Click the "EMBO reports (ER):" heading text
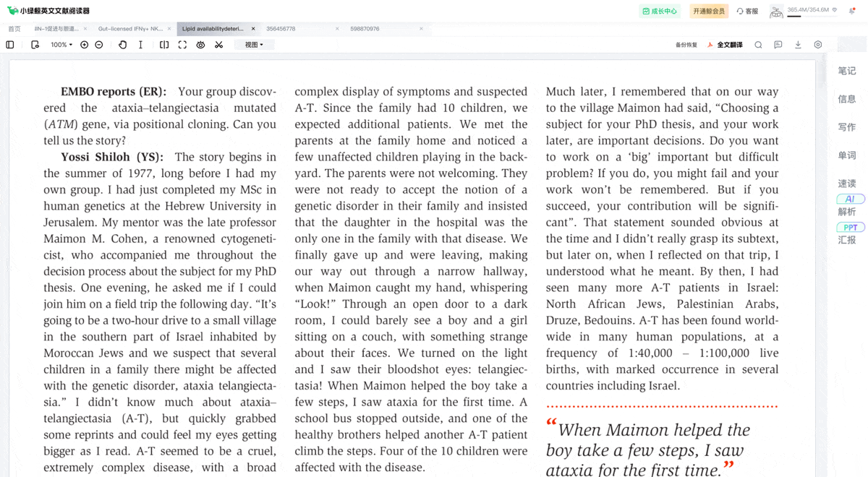The image size is (868, 477). [114, 92]
